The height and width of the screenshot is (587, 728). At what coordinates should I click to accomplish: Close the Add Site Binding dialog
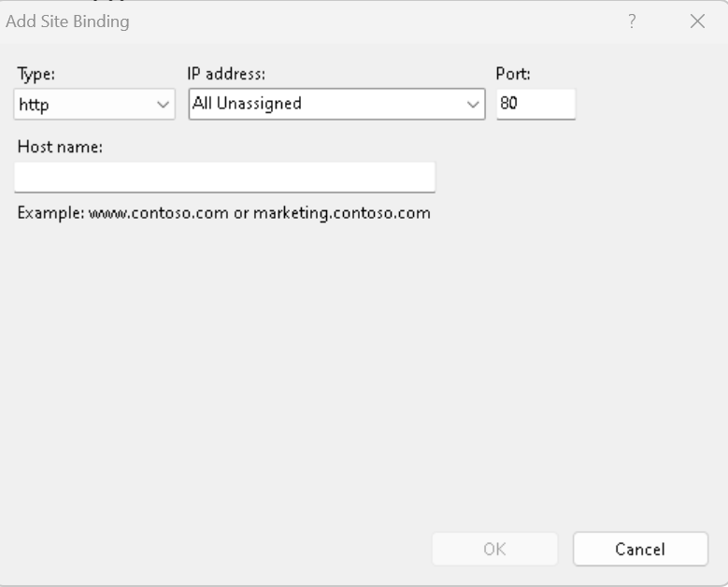pos(696,22)
